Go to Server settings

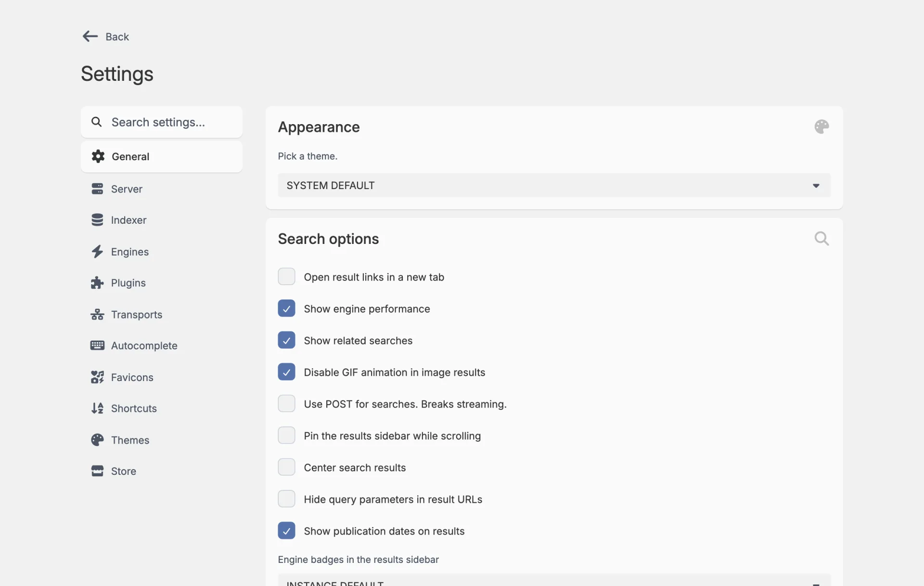click(x=162, y=189)
